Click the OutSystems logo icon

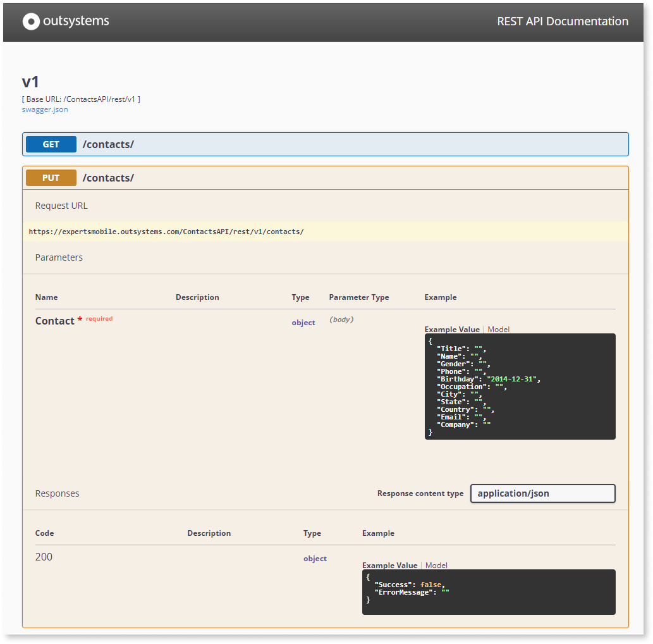point(30,21)
